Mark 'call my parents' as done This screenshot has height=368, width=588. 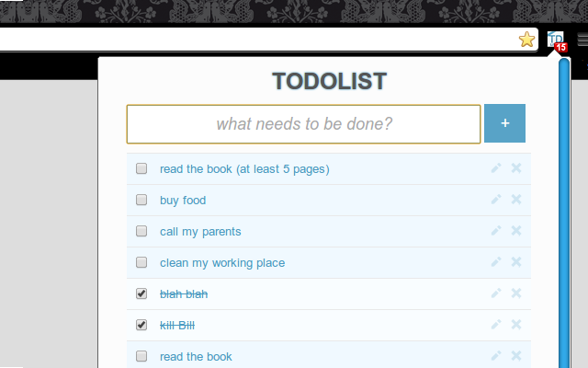click(x=141, y=231)
